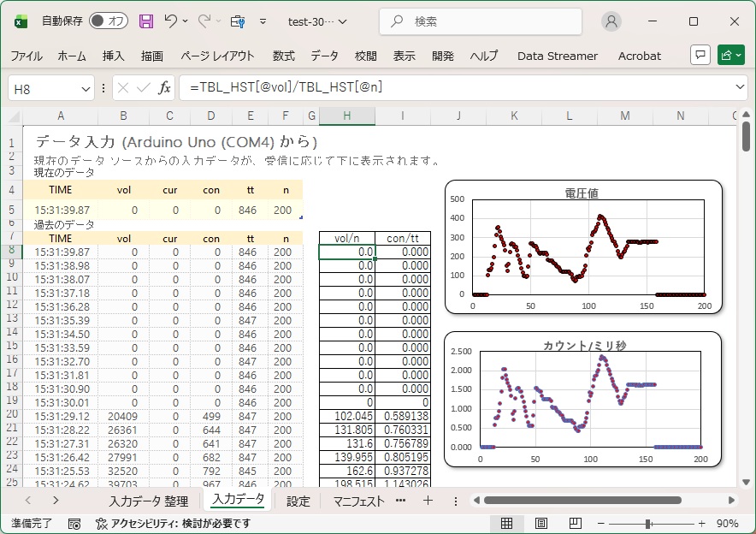Click the Save icon in title bar
This screenshot has height=534, width=756.
(146, 21)
